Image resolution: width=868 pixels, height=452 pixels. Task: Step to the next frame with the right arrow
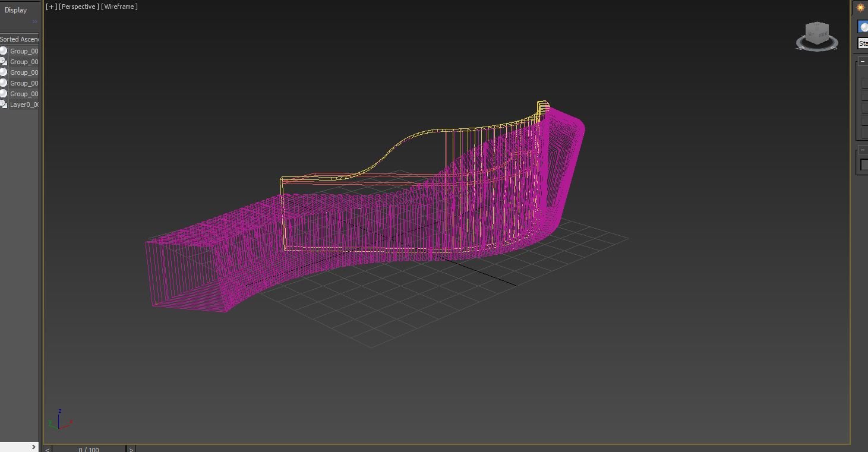[x=131, y=450]
